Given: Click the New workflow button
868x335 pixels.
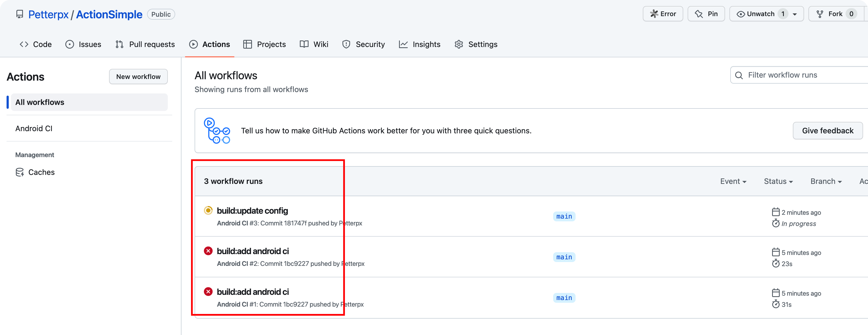Looking at the screenshot, I should pos(138,77).
